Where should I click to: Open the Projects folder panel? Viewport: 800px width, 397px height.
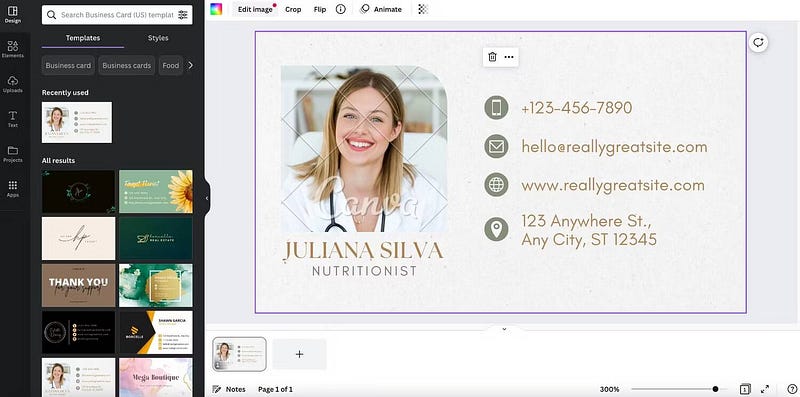13,154
